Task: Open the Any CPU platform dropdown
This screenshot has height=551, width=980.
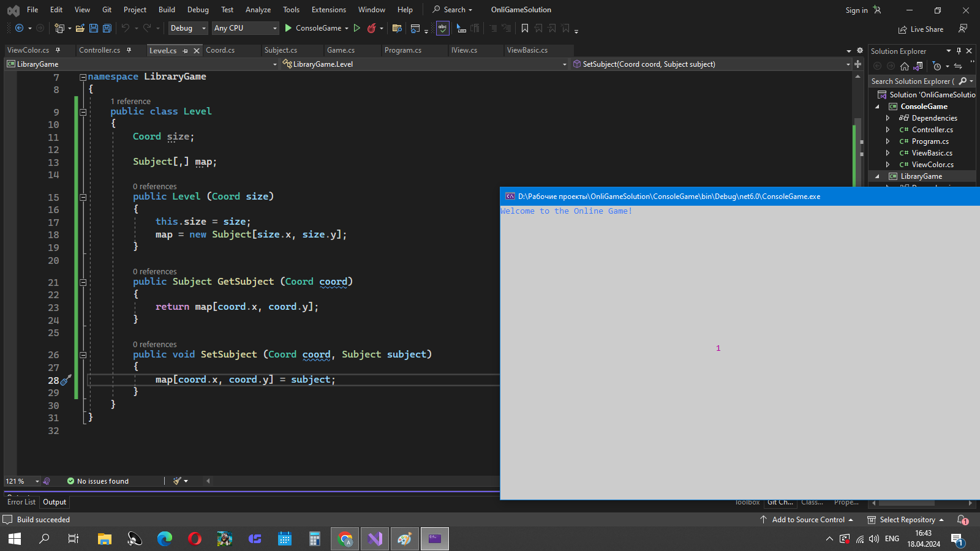Action: pos(245,28)
